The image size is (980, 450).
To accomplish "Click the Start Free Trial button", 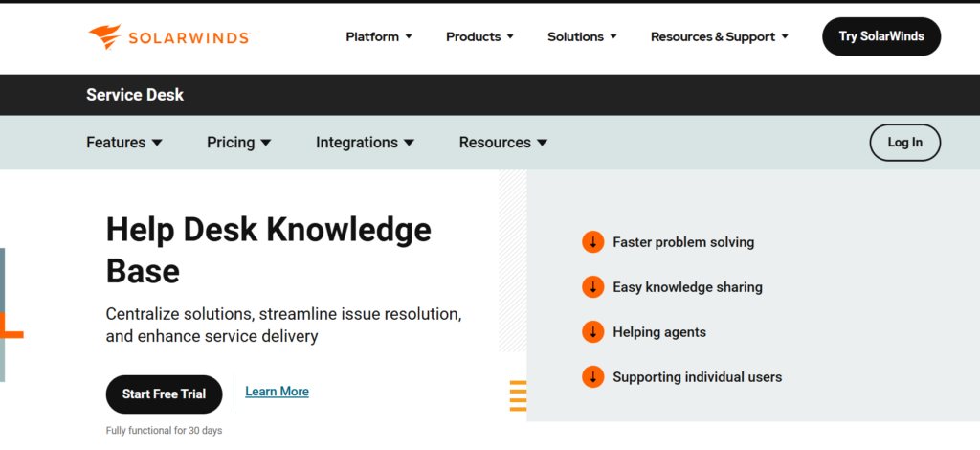I will point(164,394).
